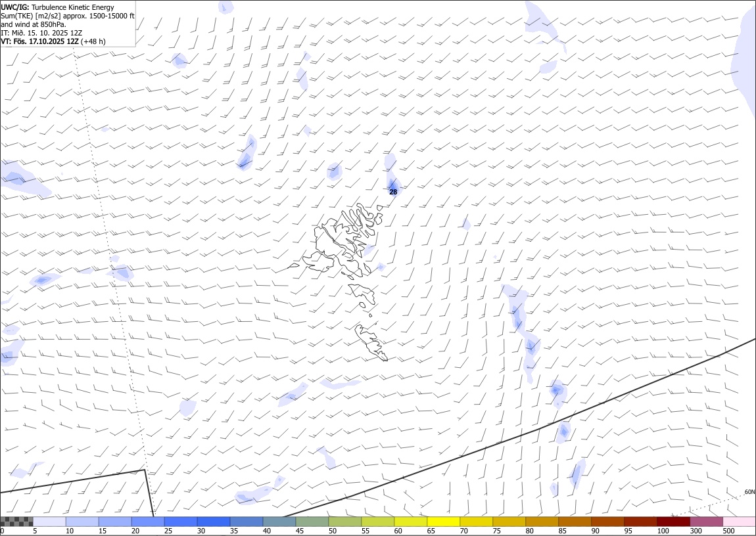The width and height of the screenshot is (756, 536).
Task: Choose the 55–60 yellow-green legend swatch
Action: pyautogui.click(x=378, y=522)
